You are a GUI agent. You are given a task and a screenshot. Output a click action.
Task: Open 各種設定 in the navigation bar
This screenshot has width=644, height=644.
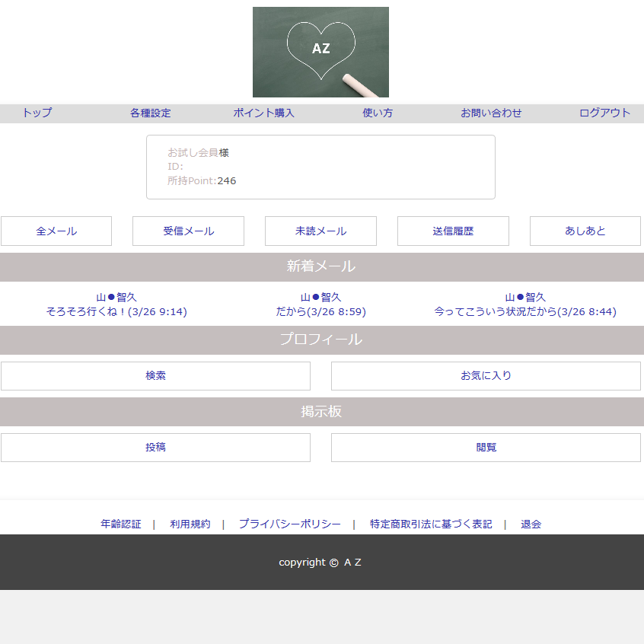150,113
